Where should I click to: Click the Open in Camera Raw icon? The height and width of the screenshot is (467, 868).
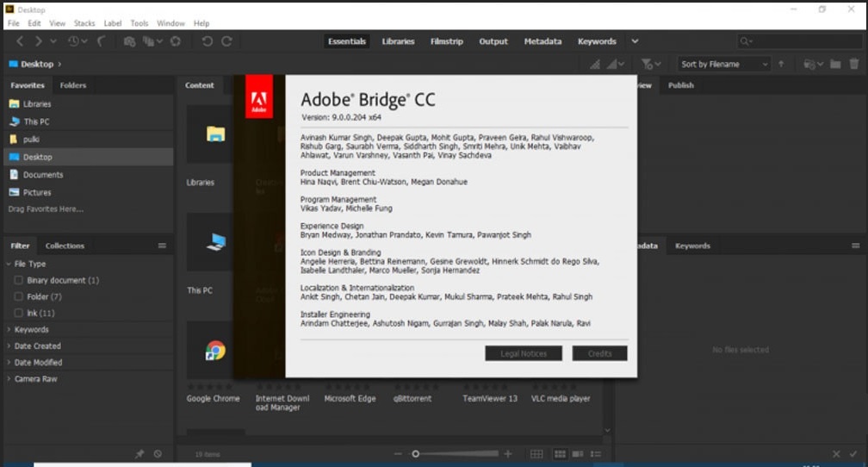coord(175,41)
